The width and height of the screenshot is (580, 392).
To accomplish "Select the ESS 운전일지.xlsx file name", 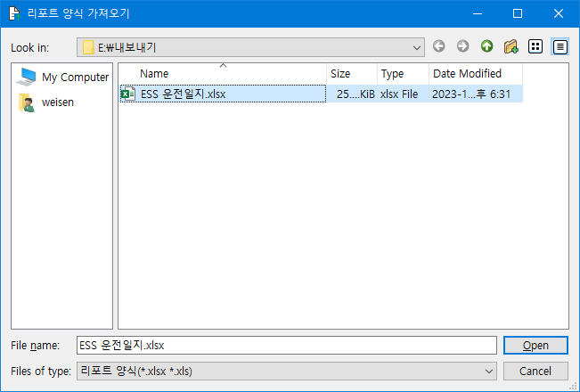I will (x=184, y=94).
